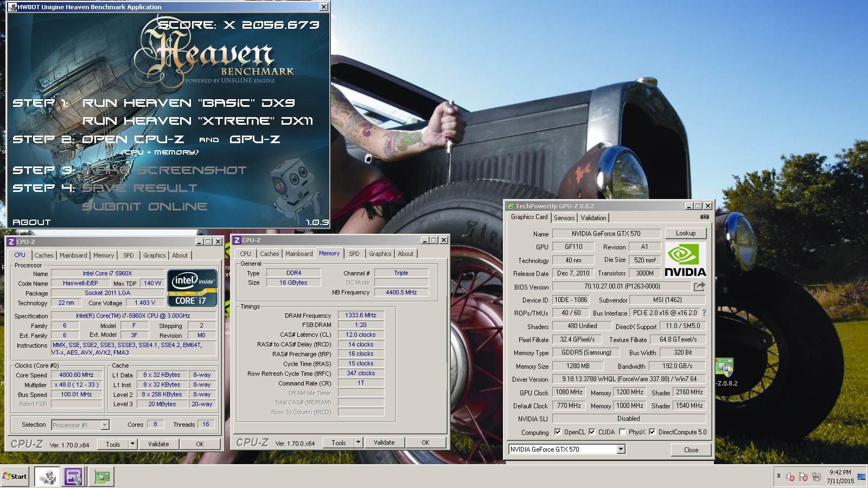The width and height of the screenshot is (868, 488).
Task: Click the BIOS Version field in GPU-Z
Action: click(622, 286)
